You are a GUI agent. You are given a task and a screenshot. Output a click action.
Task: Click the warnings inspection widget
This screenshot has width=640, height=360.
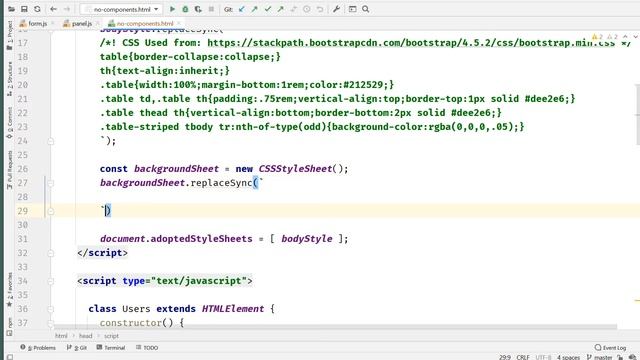[605, 37]
